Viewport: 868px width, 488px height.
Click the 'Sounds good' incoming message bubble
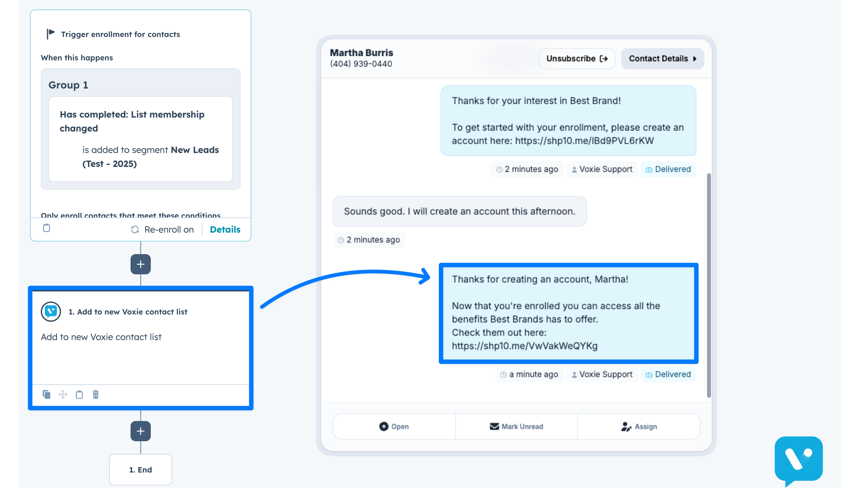[x=460, y=211]
